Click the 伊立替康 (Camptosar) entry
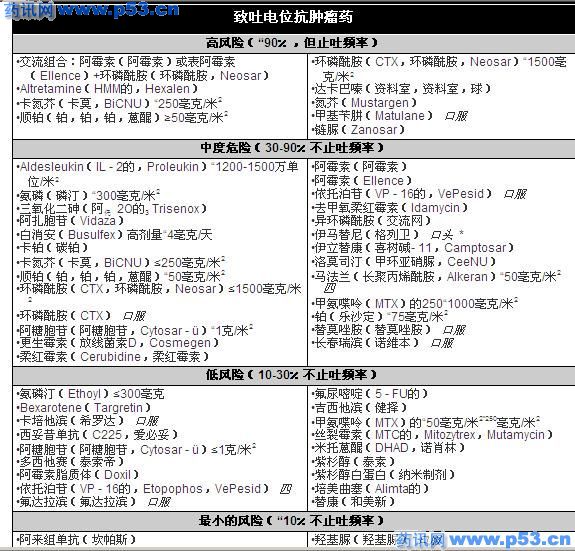 tap(413, 248)
